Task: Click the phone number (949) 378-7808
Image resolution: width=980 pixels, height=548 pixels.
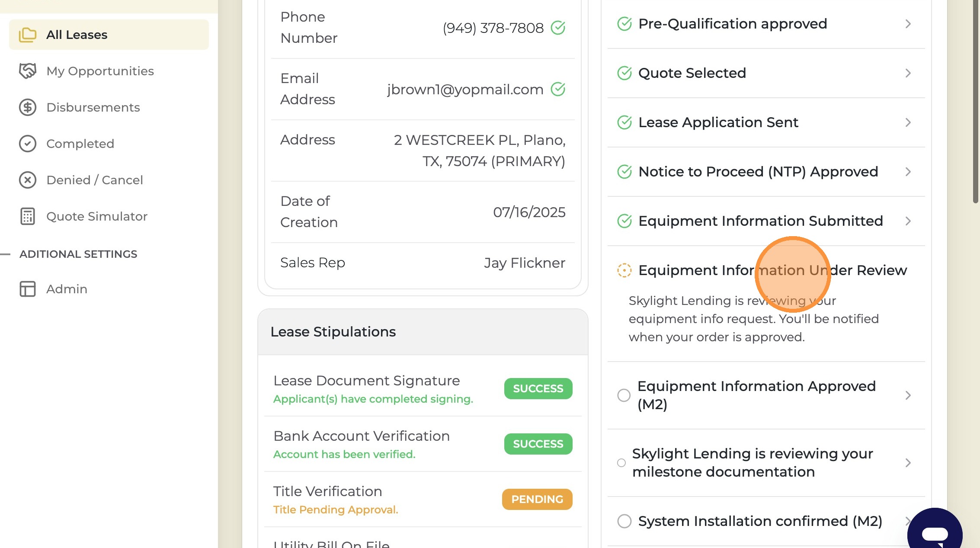Action: pyautogui.click(x=493, y=28)
